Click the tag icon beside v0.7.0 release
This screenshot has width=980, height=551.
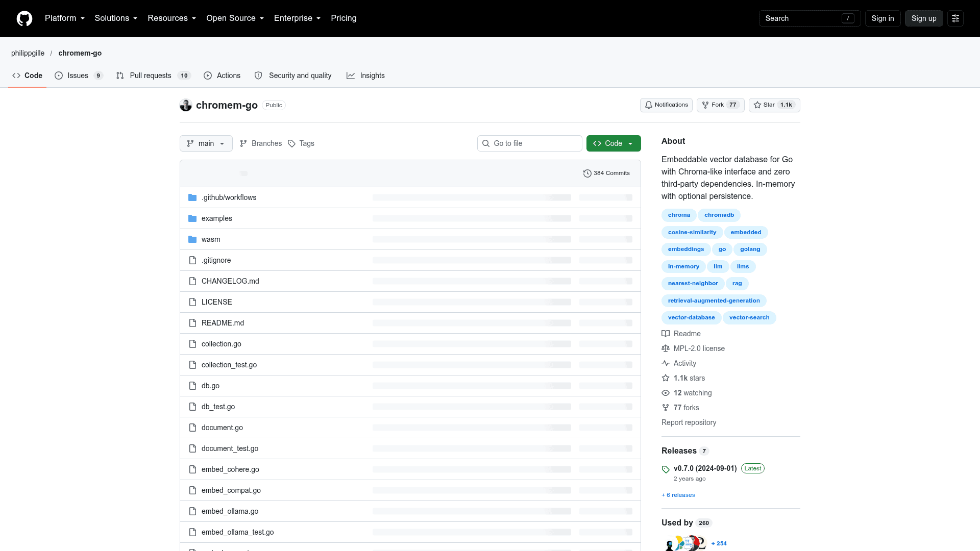(666, 469)
